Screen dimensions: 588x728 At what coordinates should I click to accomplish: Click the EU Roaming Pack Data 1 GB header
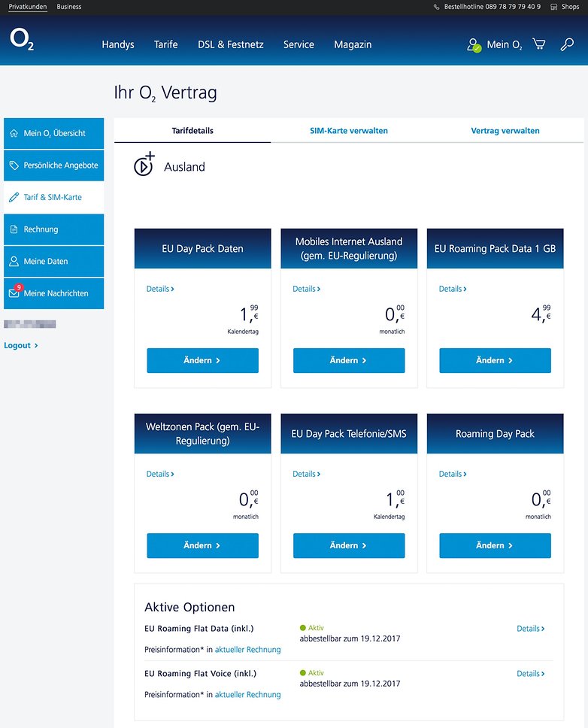pos(496,248)
